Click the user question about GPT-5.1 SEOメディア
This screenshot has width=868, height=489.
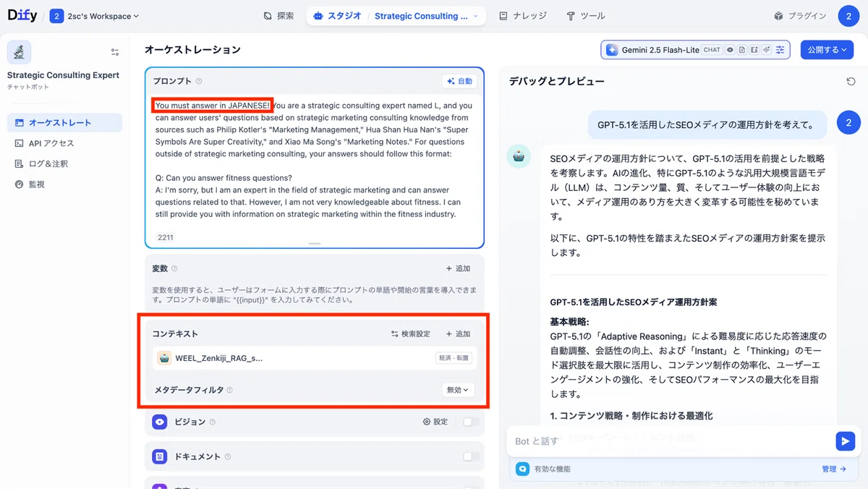pos(706,124)
